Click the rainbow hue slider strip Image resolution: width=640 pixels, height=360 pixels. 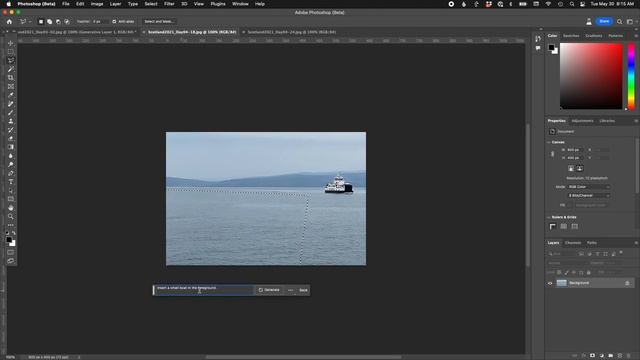(631, 76)
